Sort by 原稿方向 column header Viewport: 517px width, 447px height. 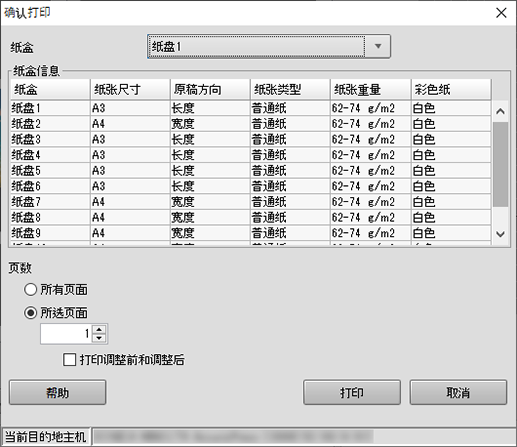click(210, 89)
